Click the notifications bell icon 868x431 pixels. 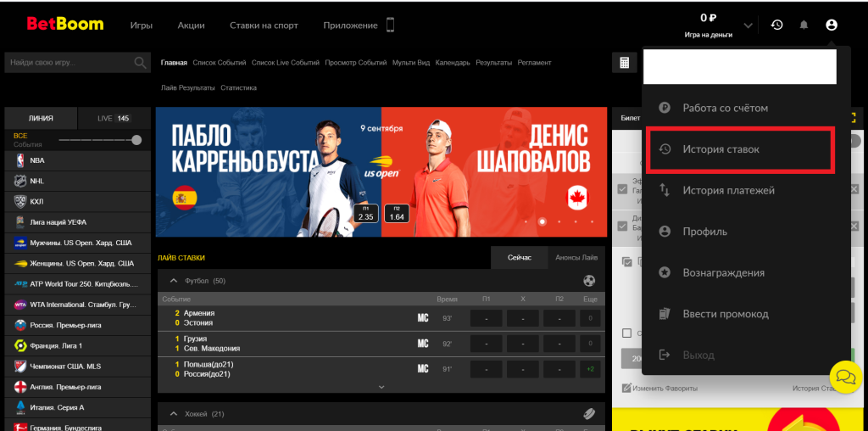pyautogui.click(x=804, y=25)
